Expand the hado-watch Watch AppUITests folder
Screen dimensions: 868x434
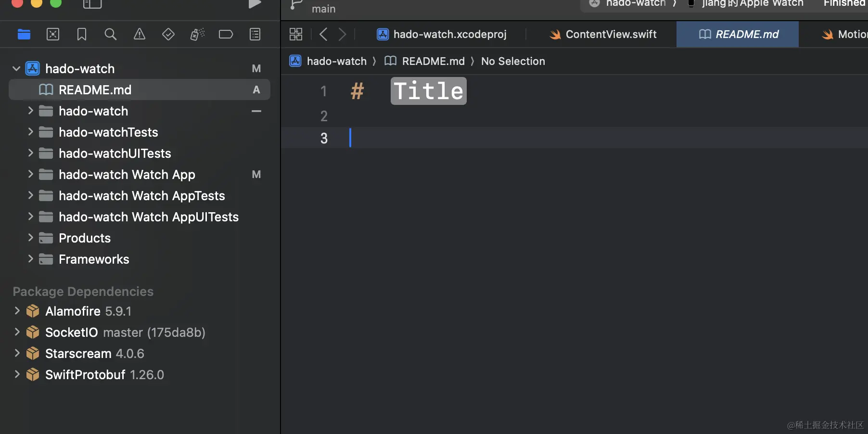tap(30, 217)
